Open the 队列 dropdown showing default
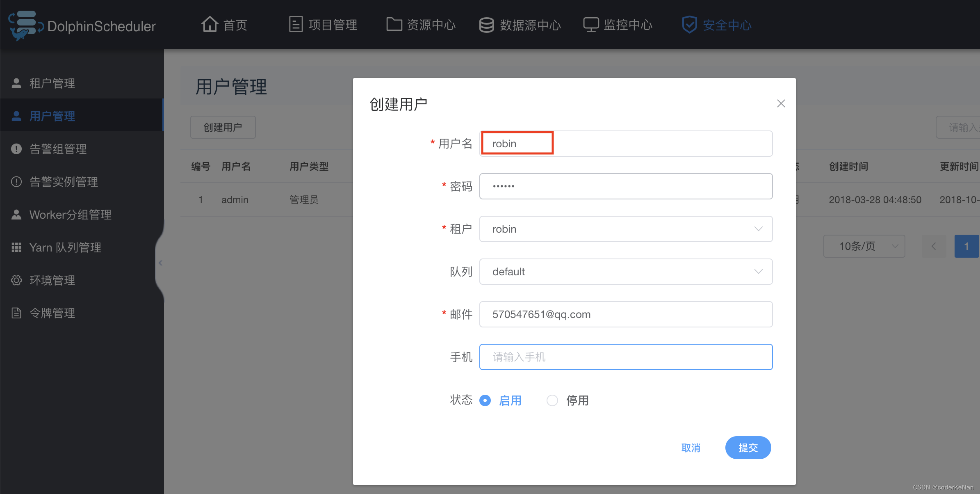980x494 pixels. [x=626, y=272]
